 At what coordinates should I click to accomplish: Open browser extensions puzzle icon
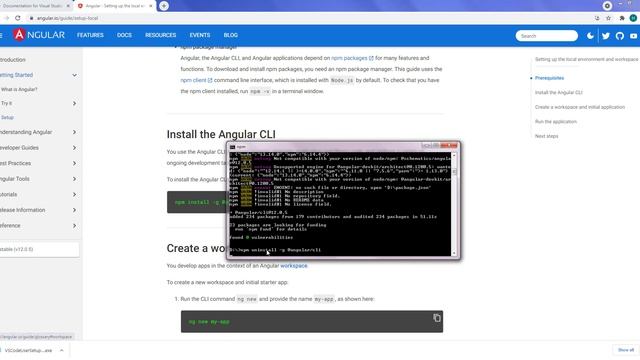tap(622, 18)
